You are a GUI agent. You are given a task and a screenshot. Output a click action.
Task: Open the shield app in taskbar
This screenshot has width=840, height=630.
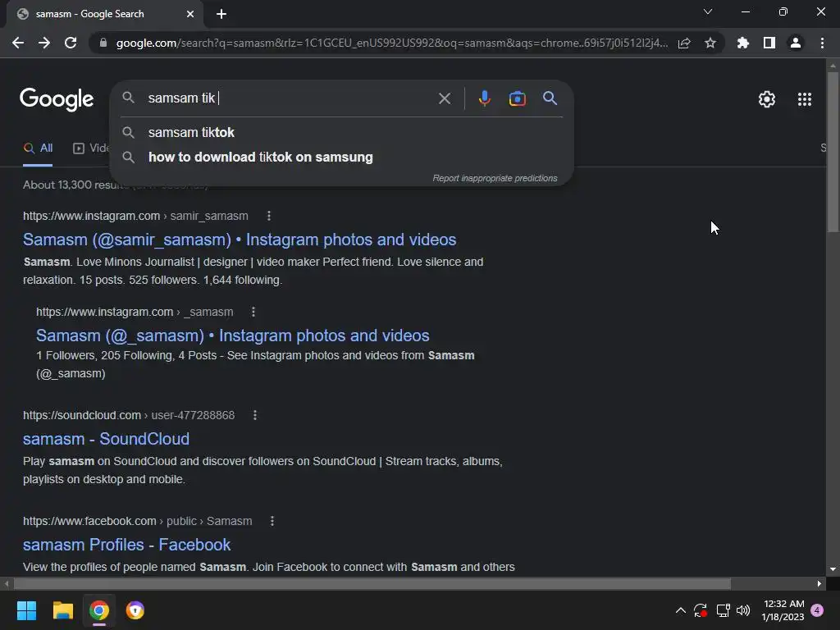[x=135, y=610]
